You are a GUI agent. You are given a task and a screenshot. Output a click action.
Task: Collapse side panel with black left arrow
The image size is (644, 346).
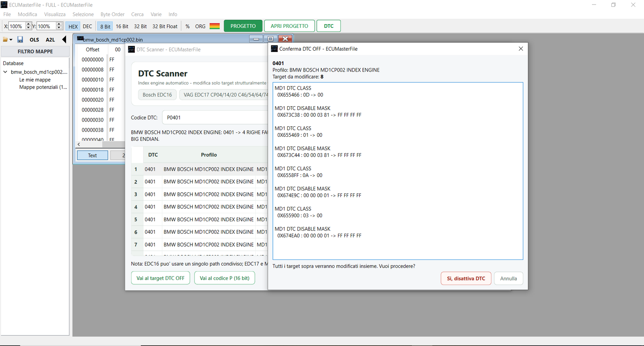[64, 39]
